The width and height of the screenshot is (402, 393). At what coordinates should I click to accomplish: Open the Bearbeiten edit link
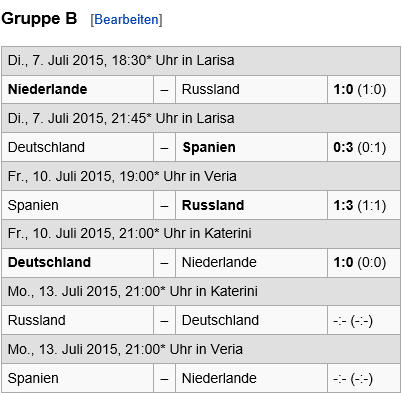pos(126,20)
